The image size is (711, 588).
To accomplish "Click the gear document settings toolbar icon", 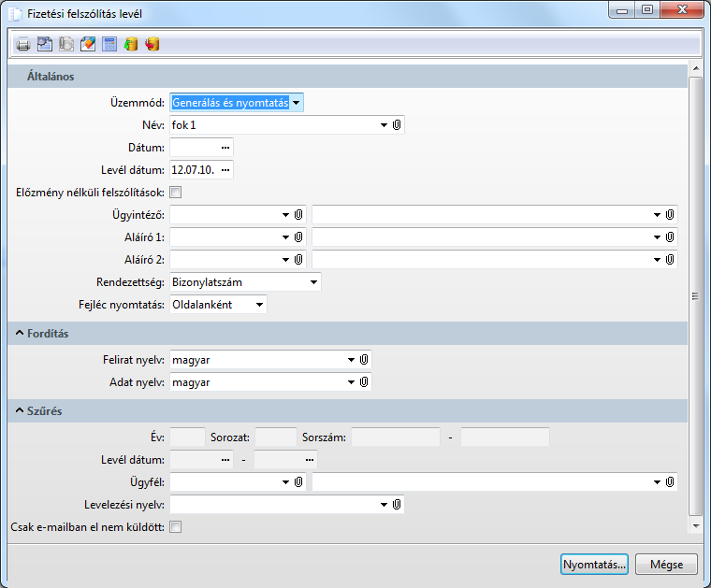I will coord(45,44).
